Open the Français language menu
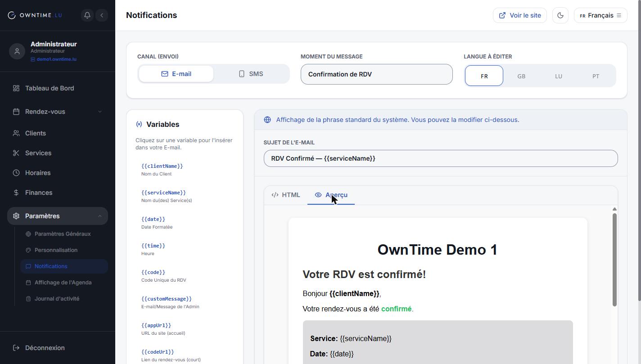Image resolution: width=641 pixels, height=364 pixels. click(x=600, y=15)
